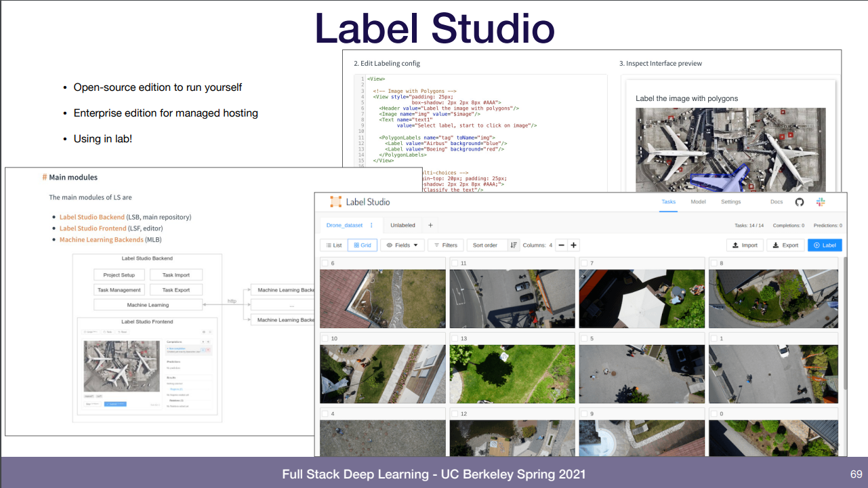Click the Project Setup box in diagram
Screen dimensions: 868x488
tap(119, 275)
